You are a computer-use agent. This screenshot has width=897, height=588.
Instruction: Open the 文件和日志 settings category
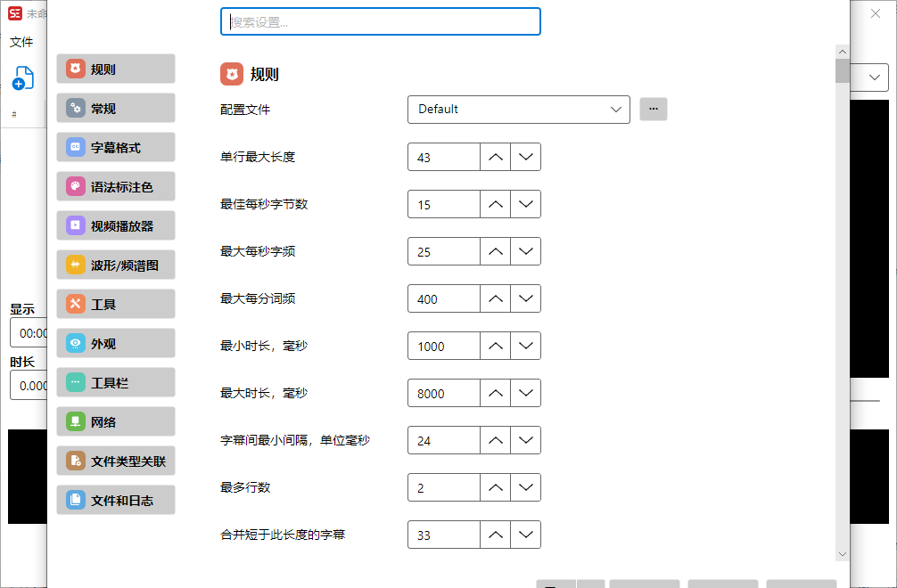[x=116, y=500]
